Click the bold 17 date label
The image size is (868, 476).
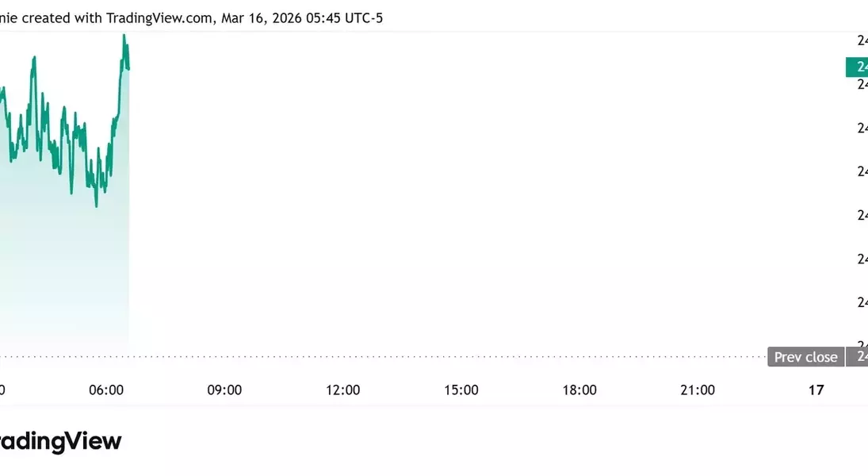tap(816, 390)
